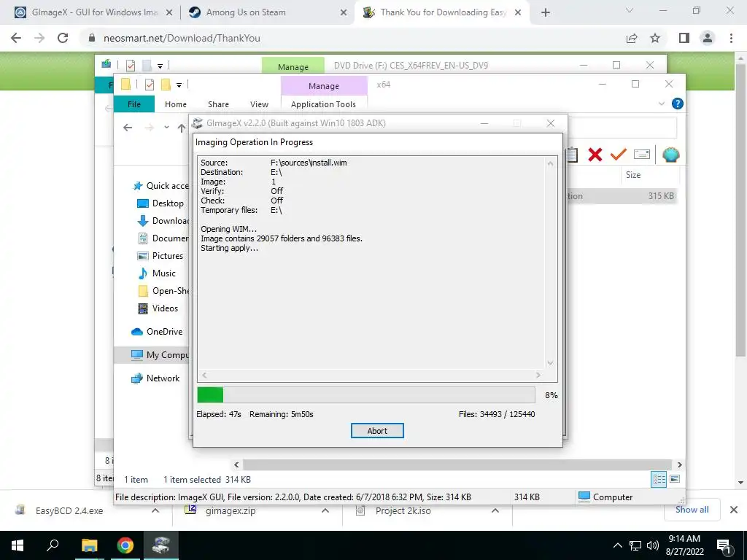Switch to details view layout
The height and width of the screenshot is (560, 747).
click(x=659, y=480)
